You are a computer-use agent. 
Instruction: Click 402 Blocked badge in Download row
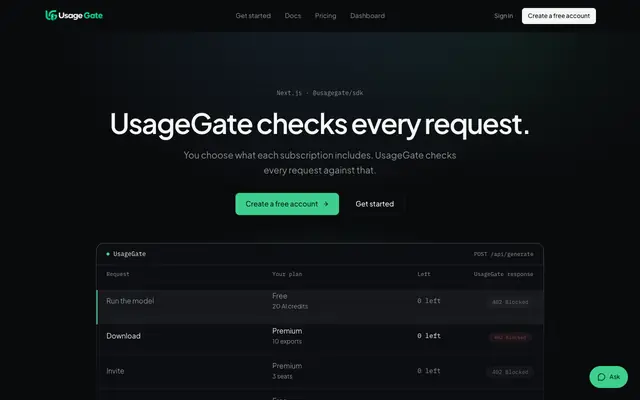coord(510,338)
